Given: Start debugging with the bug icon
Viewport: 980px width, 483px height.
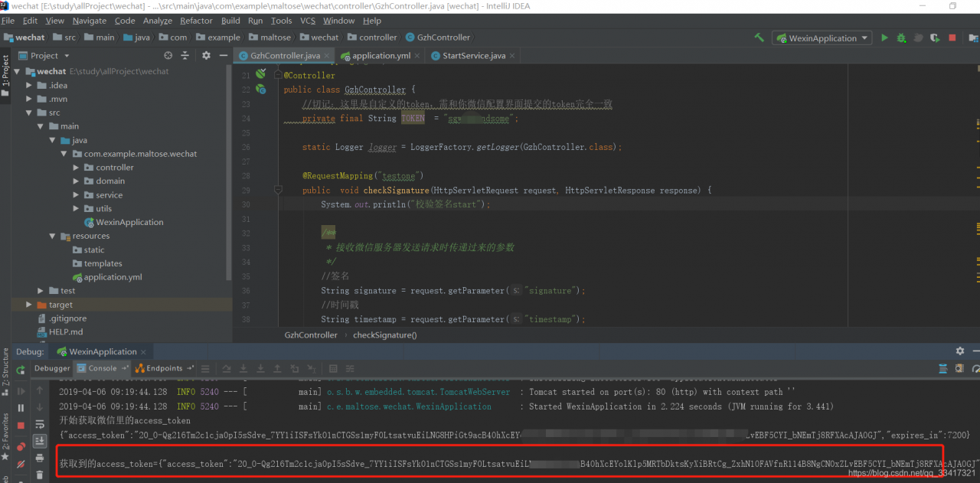Looking at the screenshot, I should click(901, 38).
